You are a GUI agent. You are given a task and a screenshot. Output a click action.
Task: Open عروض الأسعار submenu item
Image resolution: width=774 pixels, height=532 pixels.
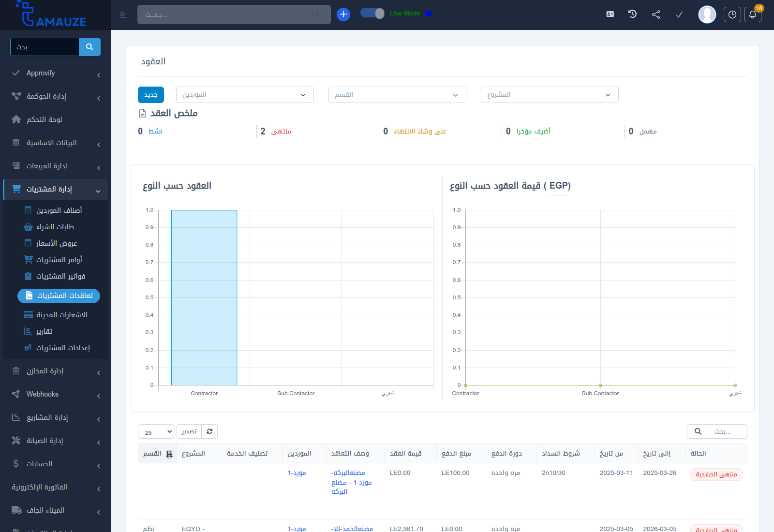[56, 243]
